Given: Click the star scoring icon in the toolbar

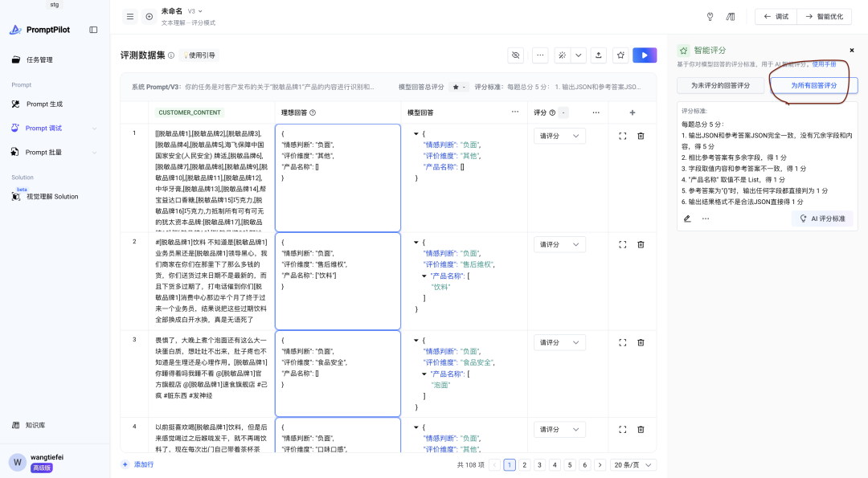Looking at the screenshot, I should pos(620,55).
